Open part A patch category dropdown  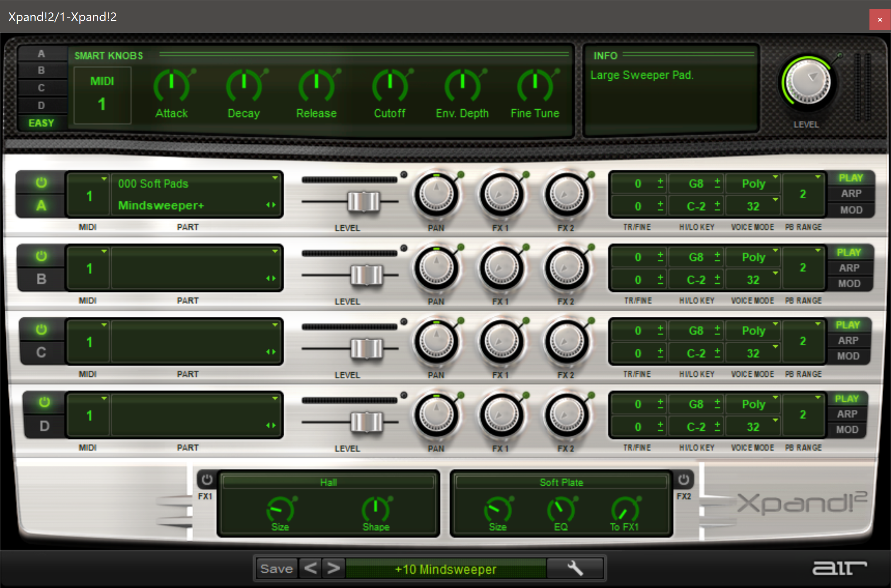pos(275,178)
